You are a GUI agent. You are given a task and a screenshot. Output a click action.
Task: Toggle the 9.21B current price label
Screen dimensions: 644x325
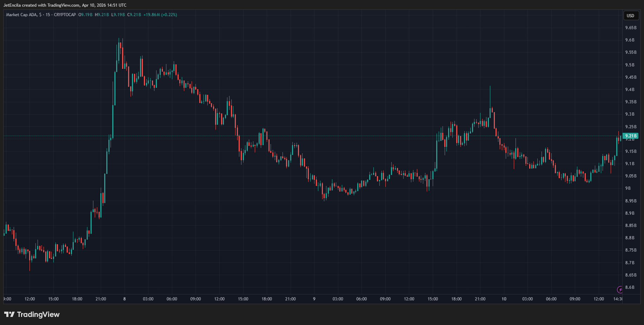coord(631,135)
